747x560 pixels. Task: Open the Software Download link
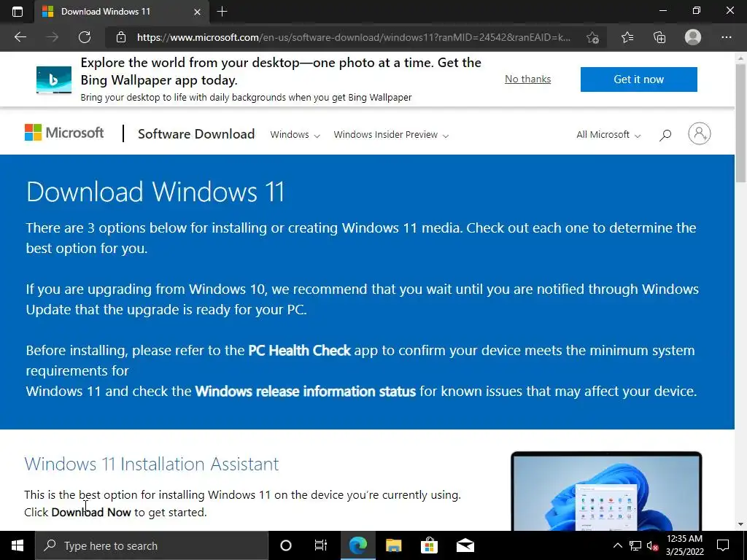click(196, 134)
